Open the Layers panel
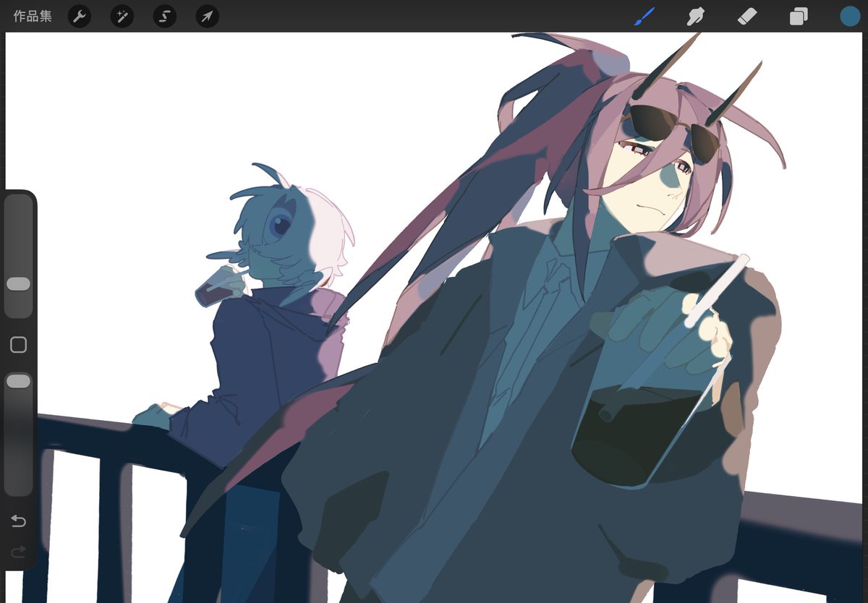The height and width of the screenshot is (603, 868). click(x=799, y=17)
